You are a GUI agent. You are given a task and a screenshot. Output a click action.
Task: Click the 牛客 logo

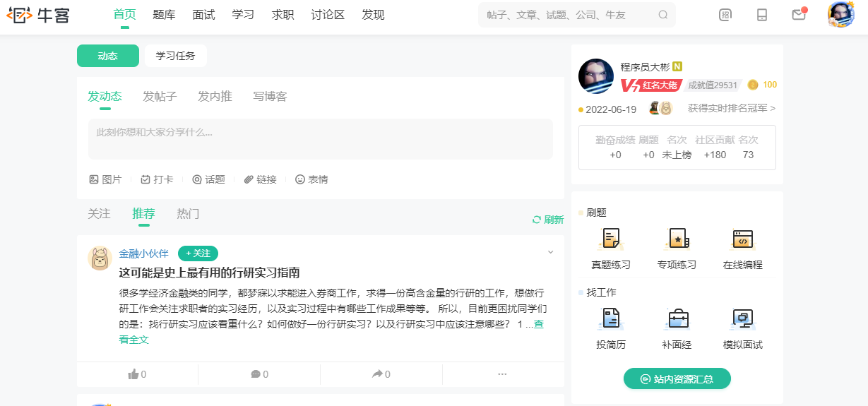click(38, 14)
